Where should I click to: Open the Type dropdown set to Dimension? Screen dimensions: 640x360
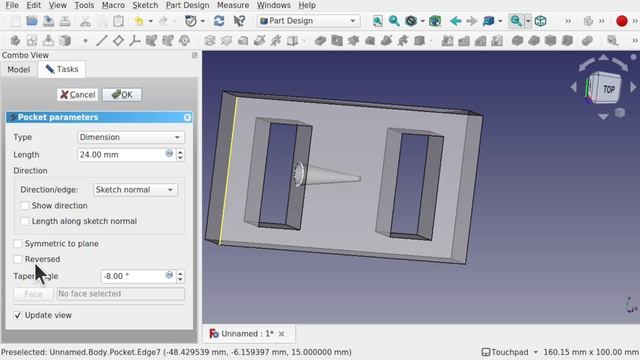(x=131, y=137)
